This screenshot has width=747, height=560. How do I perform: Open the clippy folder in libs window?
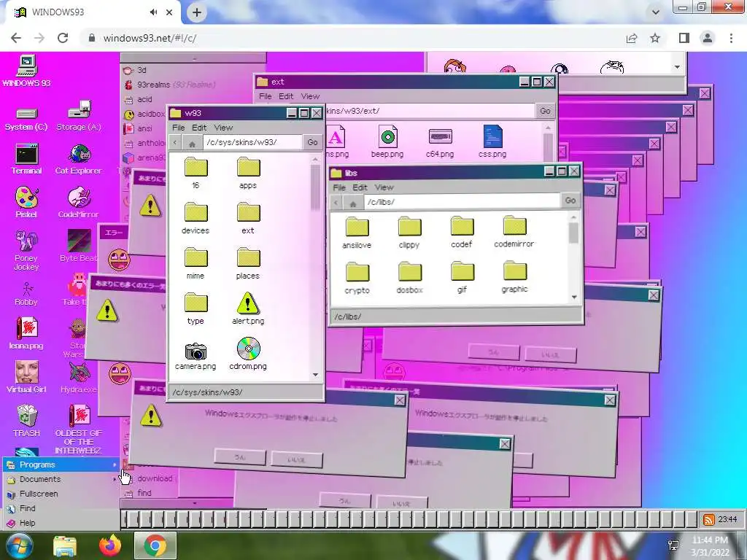[x=409, y=233]
